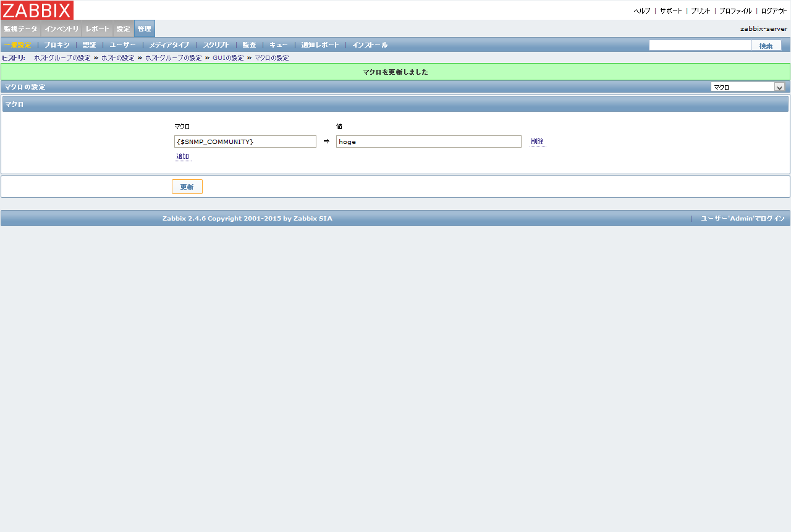Open the スクリプト submenu item
Image resolution: width=791 pixels, height=532 pixels.
[x=216, y=44]
